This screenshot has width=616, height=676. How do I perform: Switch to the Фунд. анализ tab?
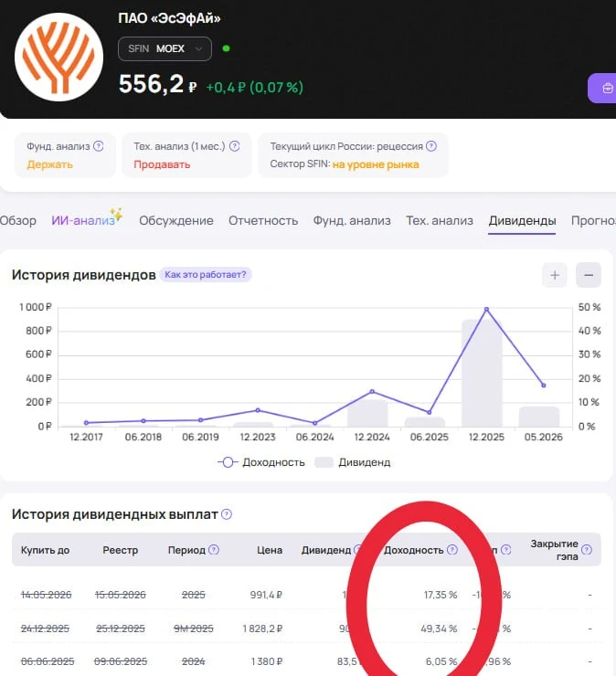352,220
